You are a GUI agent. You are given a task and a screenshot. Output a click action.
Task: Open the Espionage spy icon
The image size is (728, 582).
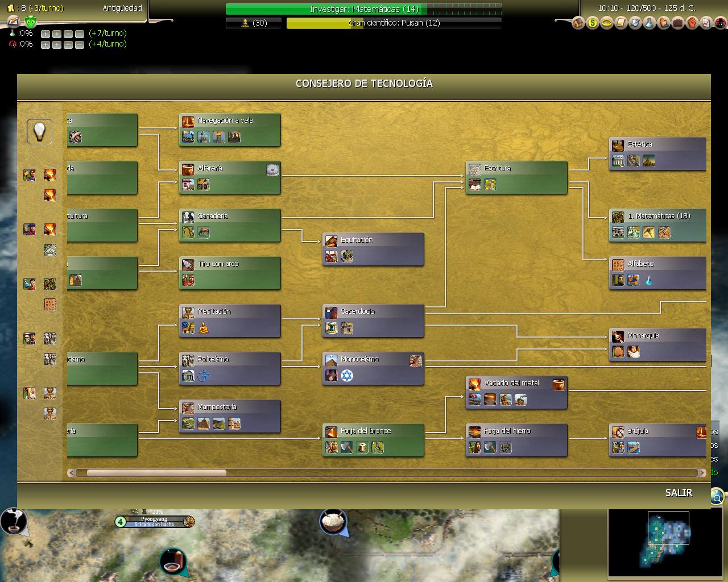pyautogui.click(x=721, y=23)
